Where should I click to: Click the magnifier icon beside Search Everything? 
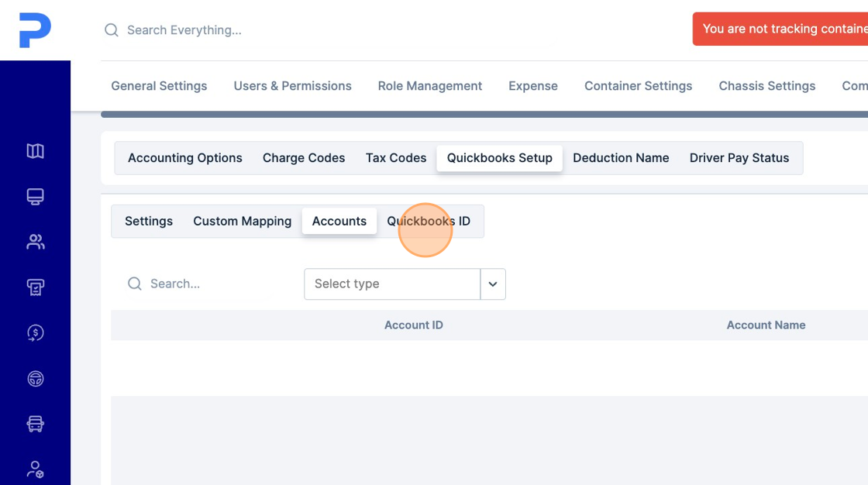(112, 30)
